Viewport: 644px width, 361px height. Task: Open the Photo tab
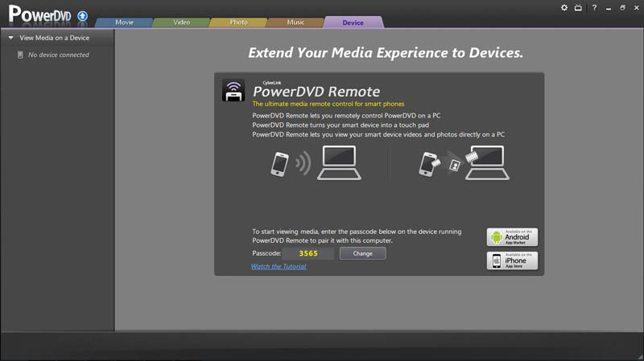coord(238,23)
